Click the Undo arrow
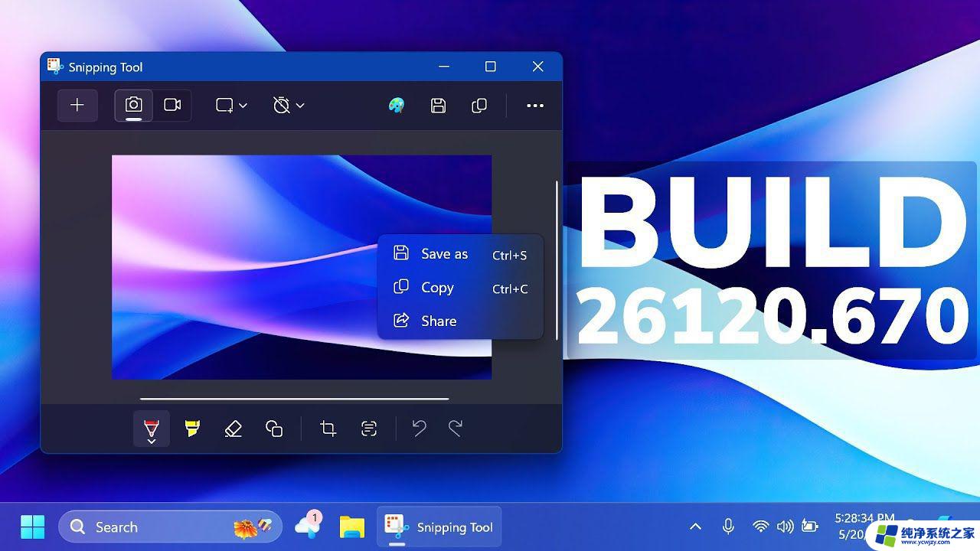 click(419, 429)
